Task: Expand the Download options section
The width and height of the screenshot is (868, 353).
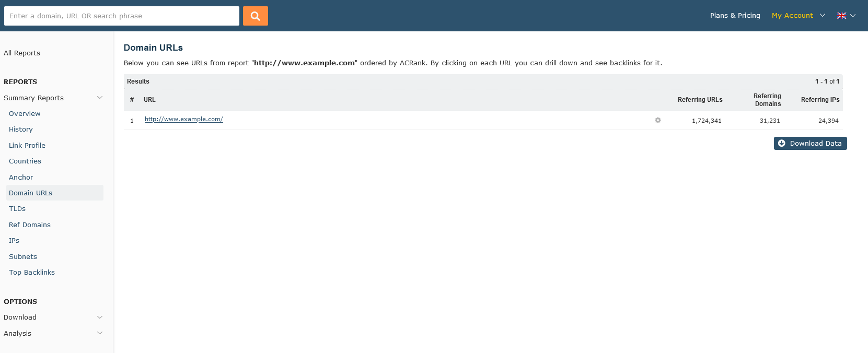Action: [99, 317]
